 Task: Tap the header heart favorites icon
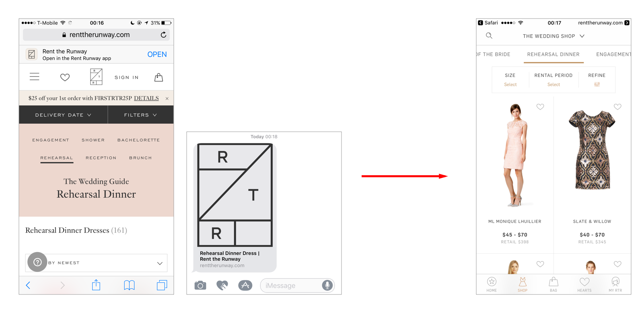point(65,77)
